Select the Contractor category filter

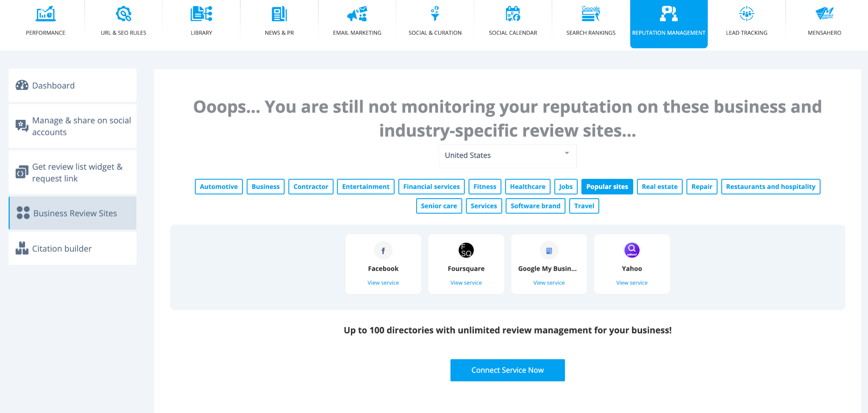[x=311, y=187]
